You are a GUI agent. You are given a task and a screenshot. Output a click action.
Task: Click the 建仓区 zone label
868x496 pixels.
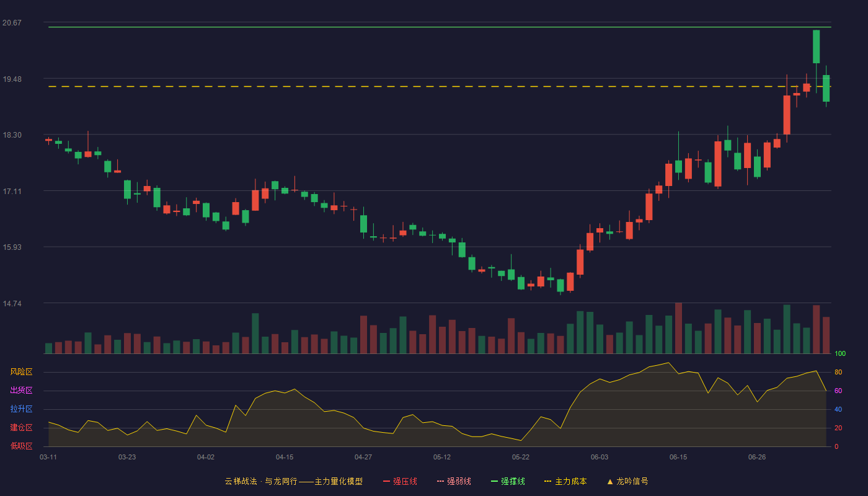pos(21,428)
